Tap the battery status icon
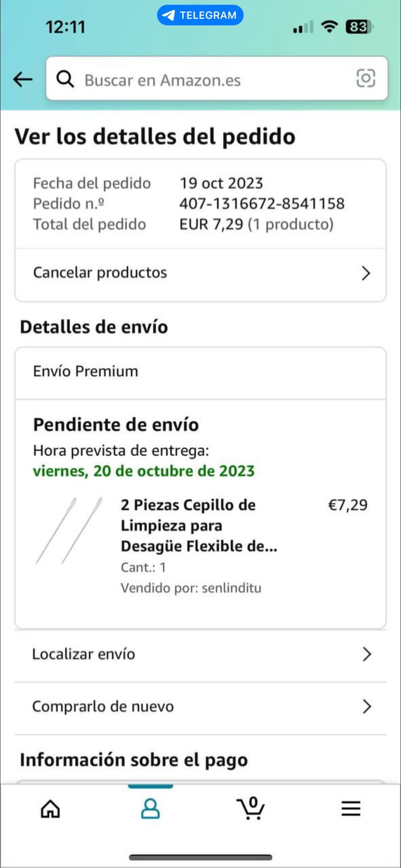Image resolution: width=401 pixels, height=868 pixels. click(359, 27)
